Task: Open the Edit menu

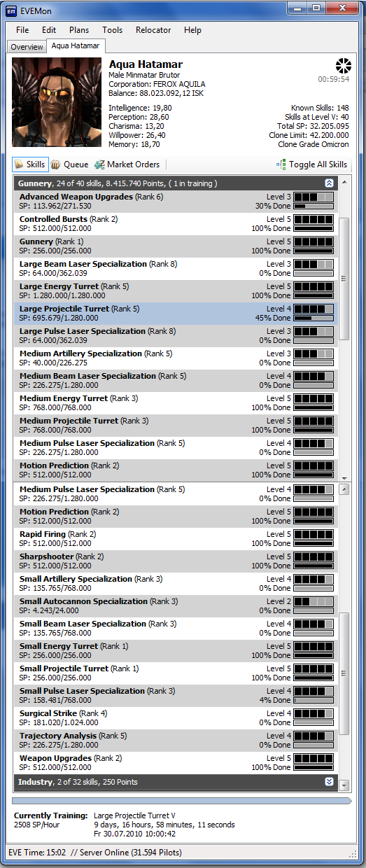Action: pyautogui.click(x=49, y=30)
